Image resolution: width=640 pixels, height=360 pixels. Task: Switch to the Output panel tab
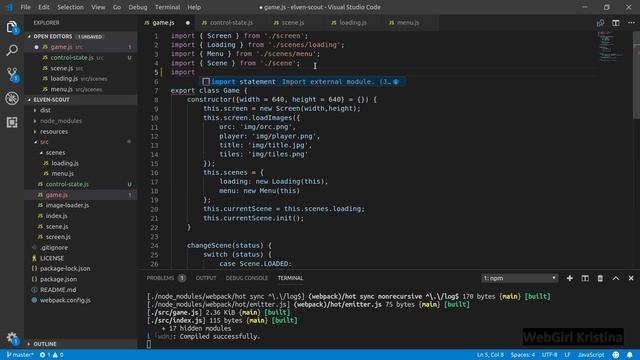click(206, 278)
